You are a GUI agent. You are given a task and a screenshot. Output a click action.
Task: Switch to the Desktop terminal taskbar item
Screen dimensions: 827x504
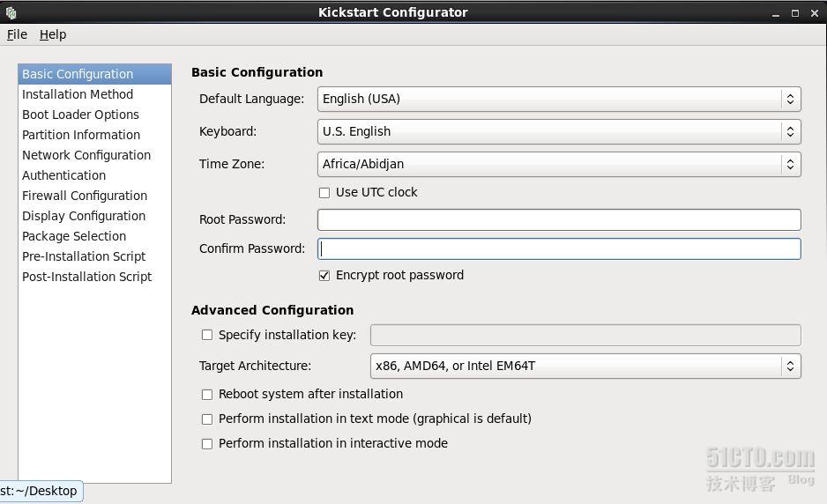pos(41,492)
